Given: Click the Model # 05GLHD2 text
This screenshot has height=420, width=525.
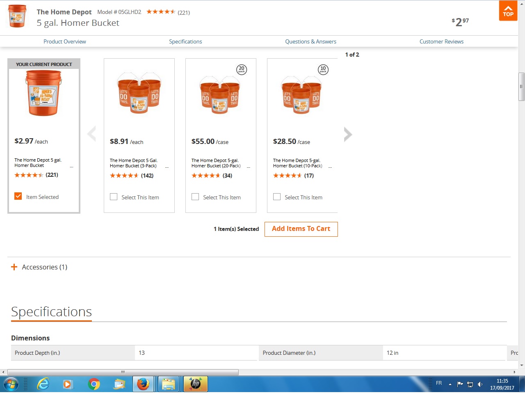Looking at the screenshot, I should 119,12.
